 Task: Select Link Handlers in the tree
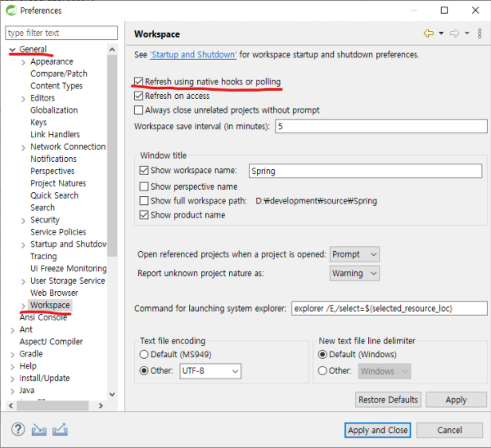coord(55,134)
